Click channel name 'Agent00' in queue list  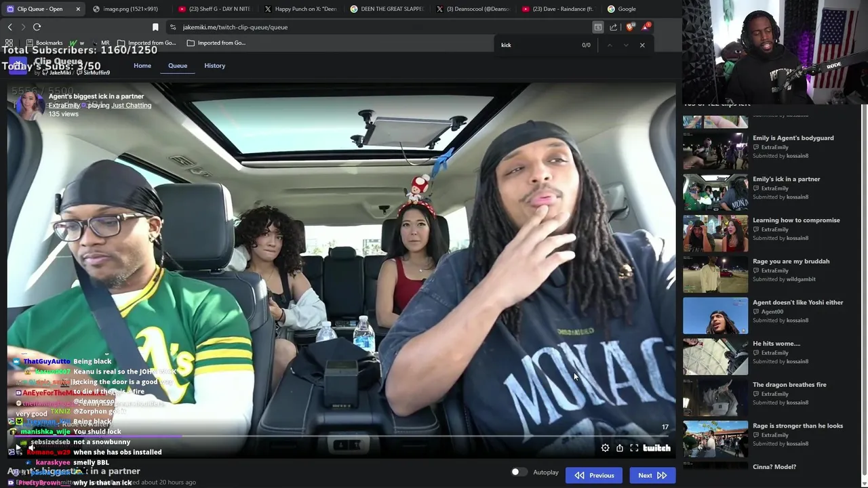[772, 312]
